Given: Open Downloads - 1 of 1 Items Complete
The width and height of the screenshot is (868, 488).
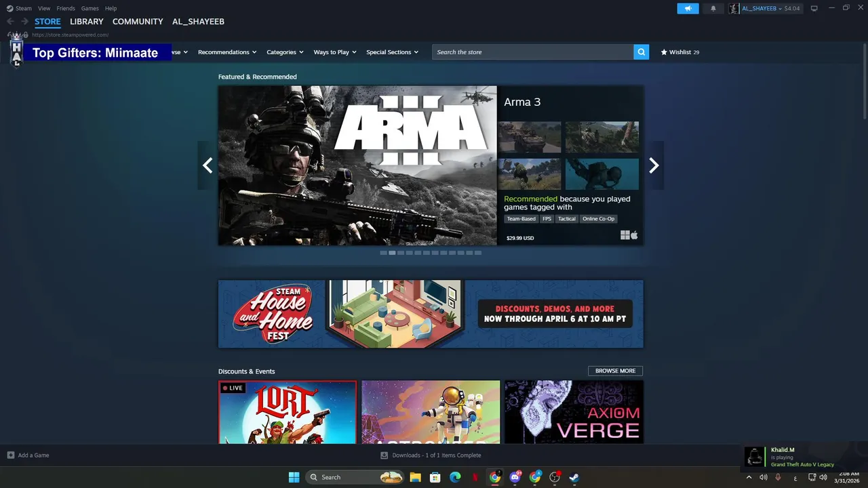Looking at the screenshot, I should pos(437,455).
